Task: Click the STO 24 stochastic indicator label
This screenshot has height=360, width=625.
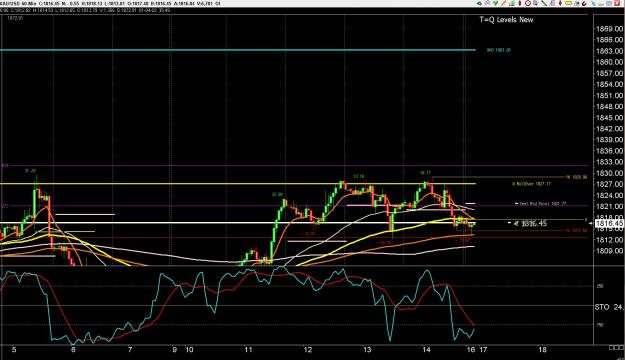Action: [x=609, y=307]
